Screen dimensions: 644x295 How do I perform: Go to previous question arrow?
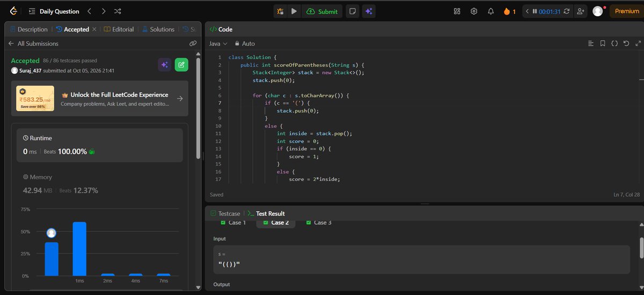coord(89,11)
